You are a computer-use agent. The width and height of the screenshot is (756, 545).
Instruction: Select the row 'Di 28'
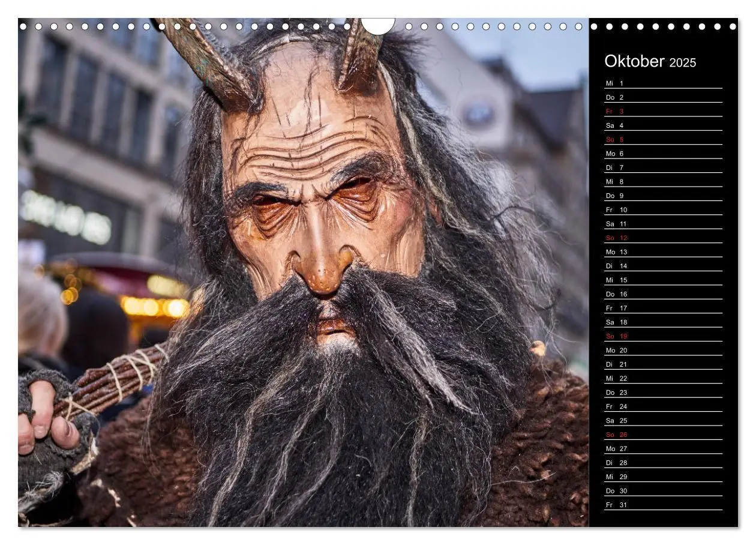tap(663, 462)
